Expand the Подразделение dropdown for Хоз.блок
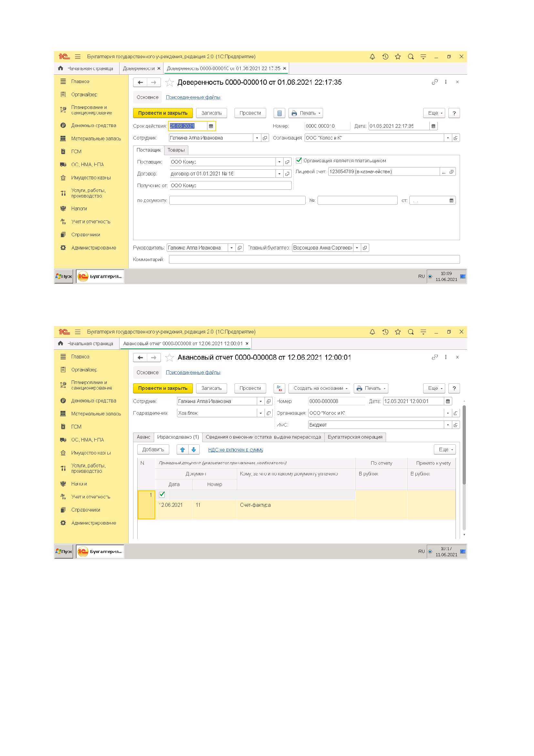Viewport: 534px width, 756px height. [261, 413]
